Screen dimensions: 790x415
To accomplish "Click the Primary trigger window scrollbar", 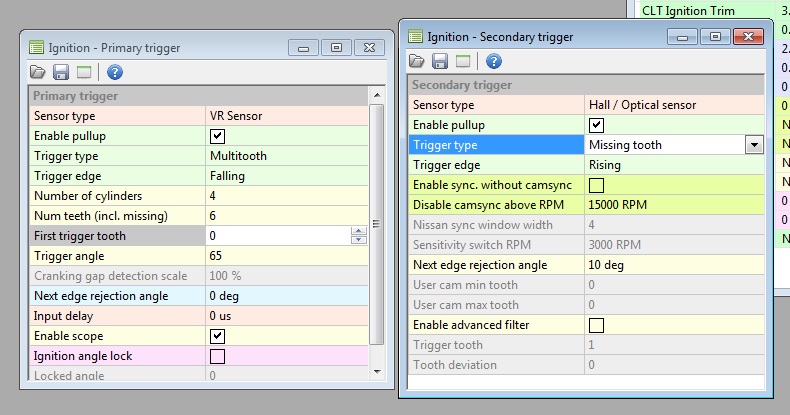I will click(x=376, y=225).
